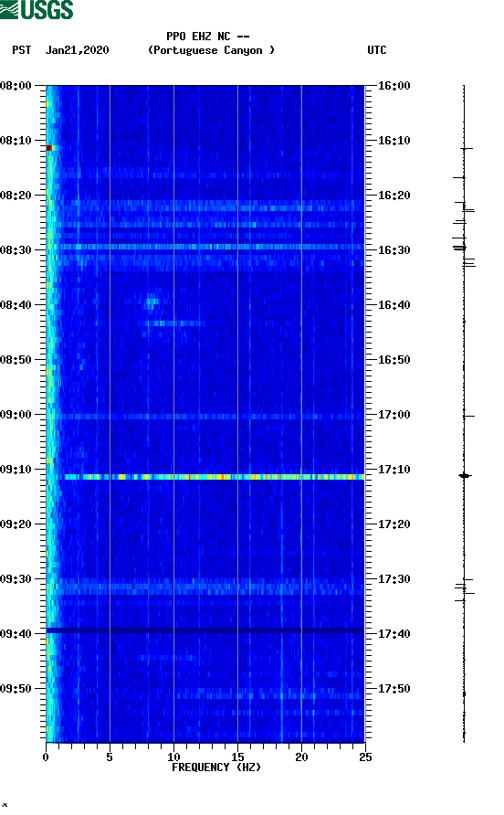
Task: Click the 17:00 UTC time label
Action: (x=394, y=414)
